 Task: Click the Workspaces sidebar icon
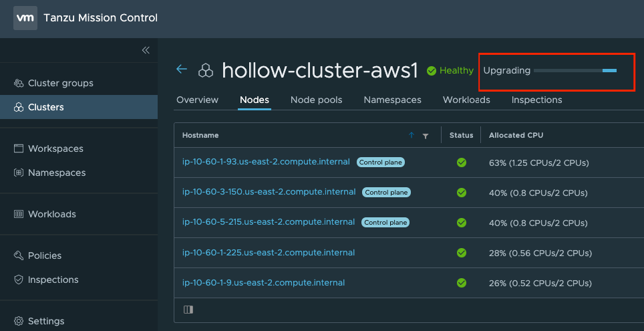(19, 148)
